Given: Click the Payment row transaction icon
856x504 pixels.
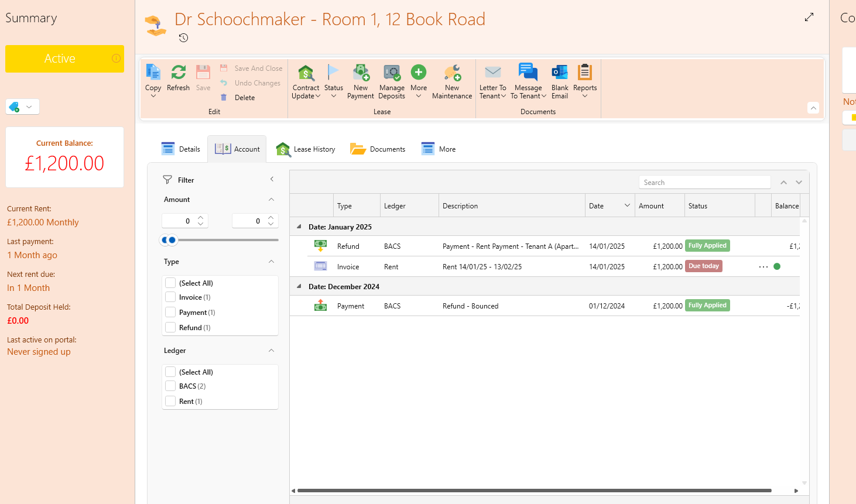Looking at the screenshot, I should 320,306.
